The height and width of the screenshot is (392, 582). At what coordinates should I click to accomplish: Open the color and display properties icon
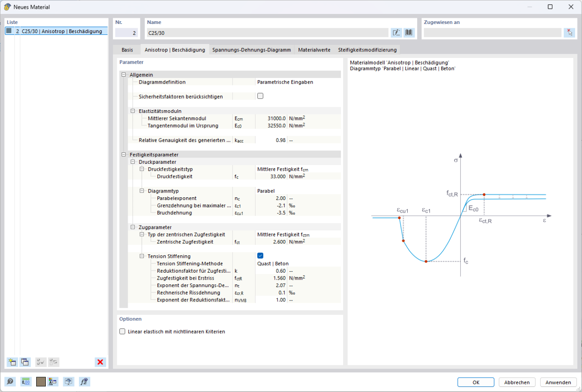pos(53,382)
